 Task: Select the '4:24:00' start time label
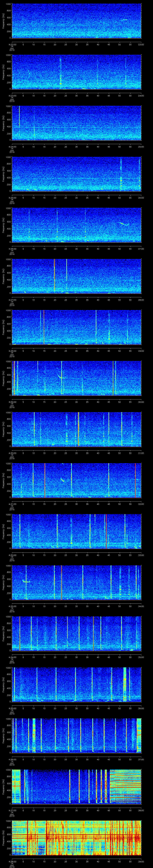point(12,147)
